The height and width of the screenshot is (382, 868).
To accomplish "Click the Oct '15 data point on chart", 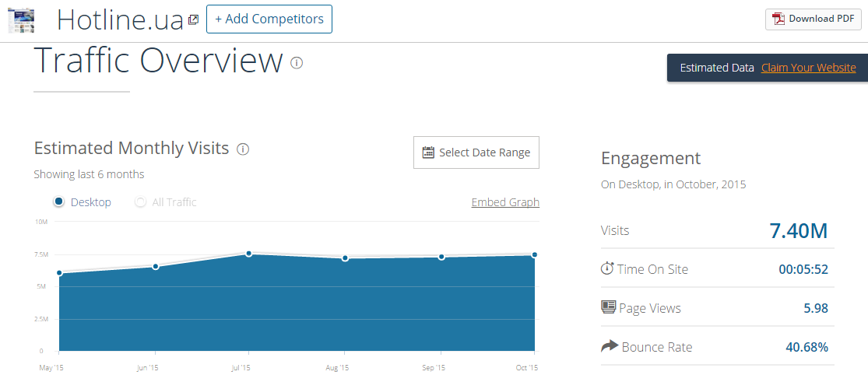I will pos(535,254).
